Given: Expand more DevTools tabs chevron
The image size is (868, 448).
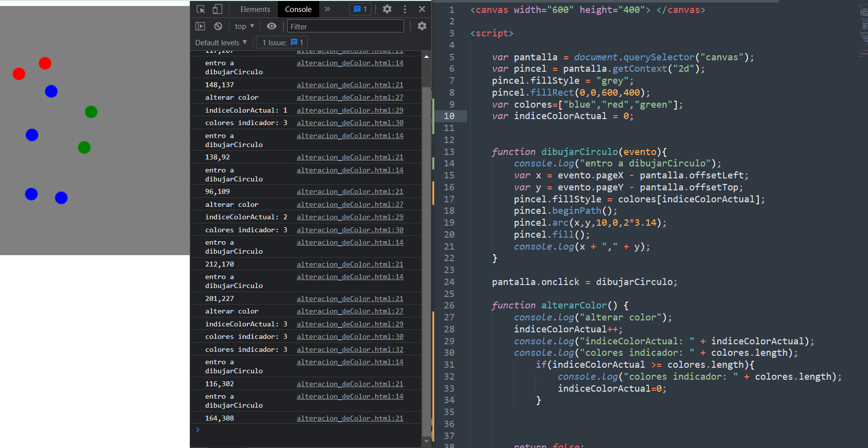Looking at the screenshot, I should pos(328,9).
